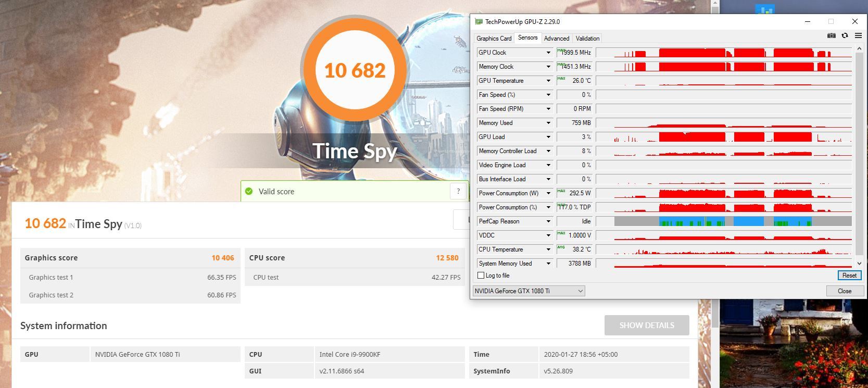Click the "1451.3 MHz" Memory Clock value
The height and width of the screenshot is (388, 868).
point(576,67)
